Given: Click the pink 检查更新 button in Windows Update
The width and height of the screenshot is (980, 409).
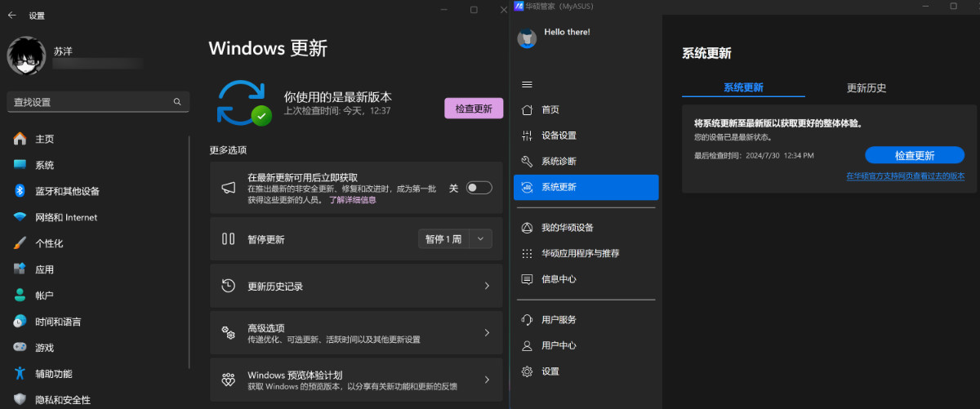Looking at the screenshot, I should (x=474, y=109).
